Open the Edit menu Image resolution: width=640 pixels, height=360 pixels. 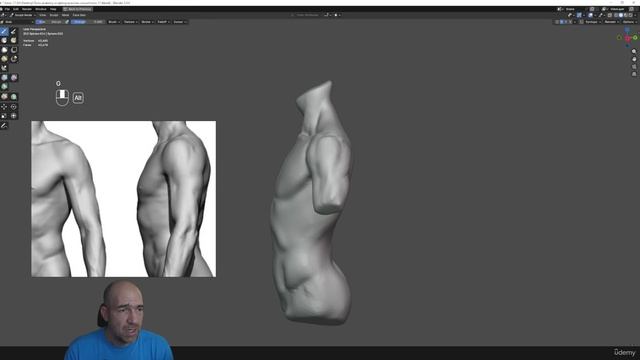[16, 9]
